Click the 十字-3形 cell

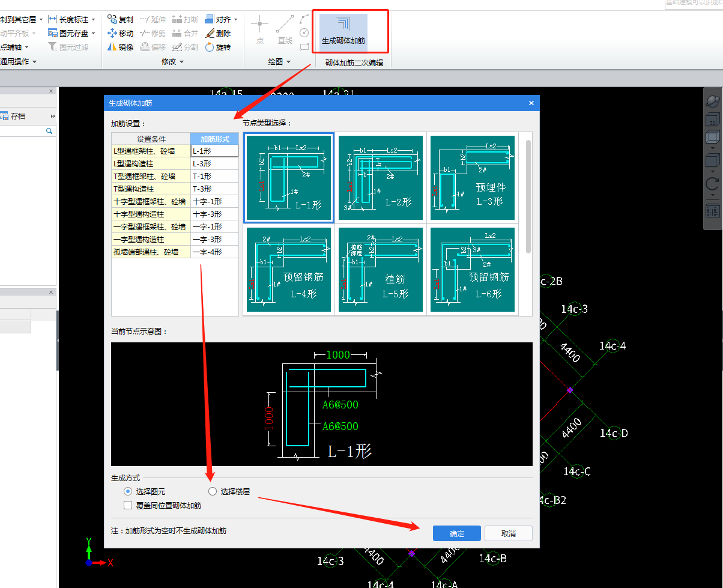point(214,214)
